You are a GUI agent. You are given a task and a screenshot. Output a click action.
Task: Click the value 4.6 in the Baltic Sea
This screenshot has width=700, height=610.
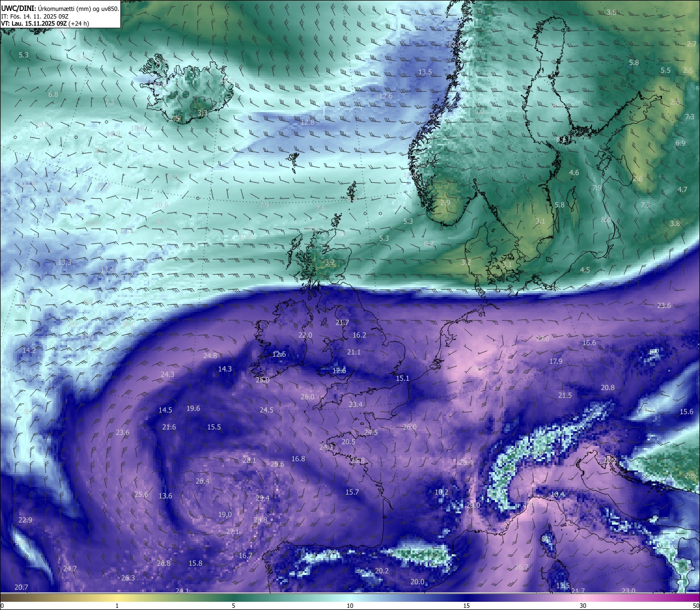(x=574, y=172)
